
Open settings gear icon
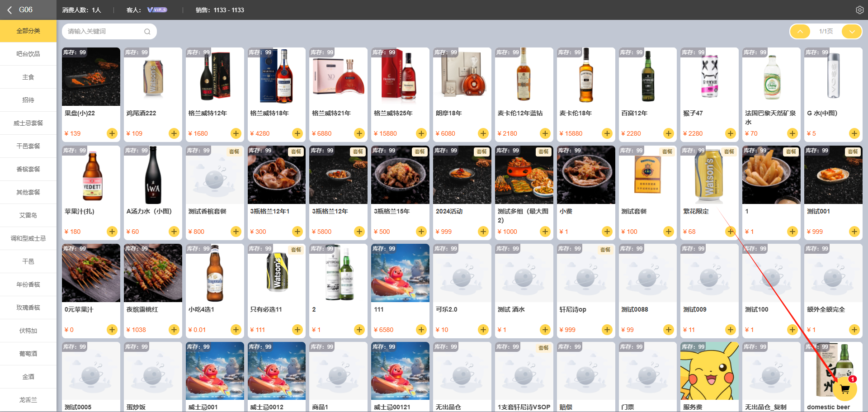pyautogui.click(x=859, y=10)
